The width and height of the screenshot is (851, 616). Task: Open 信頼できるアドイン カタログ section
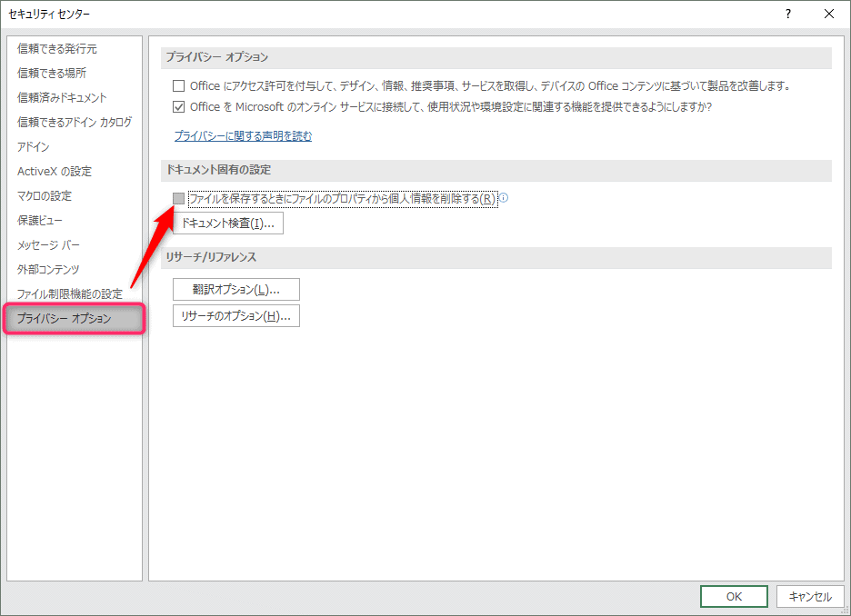(75, 122)
